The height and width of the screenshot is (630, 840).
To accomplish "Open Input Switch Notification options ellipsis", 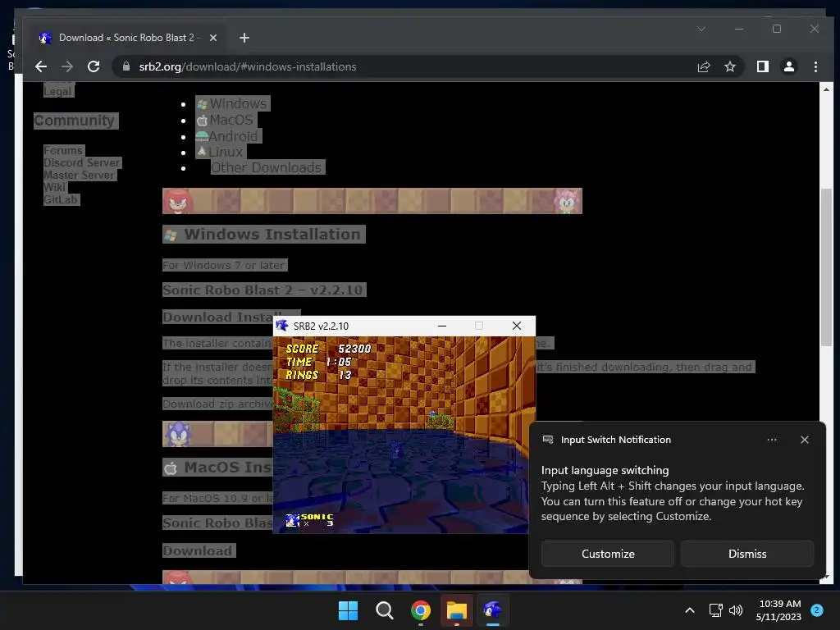I will pos(771,440).
